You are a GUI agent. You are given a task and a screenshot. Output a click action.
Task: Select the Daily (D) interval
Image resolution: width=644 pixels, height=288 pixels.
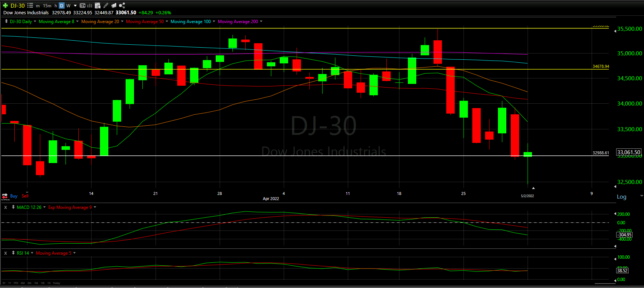click(x=62, y=5)
